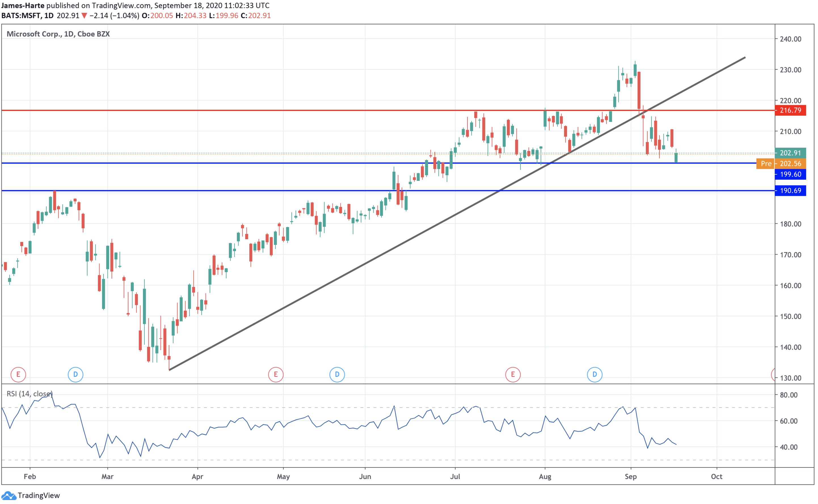
Task: Click the dividend marker in mid-August
Action: 594,375
